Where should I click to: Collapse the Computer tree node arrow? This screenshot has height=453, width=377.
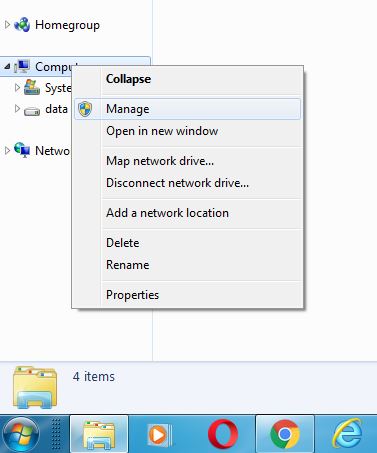[7, 67]
